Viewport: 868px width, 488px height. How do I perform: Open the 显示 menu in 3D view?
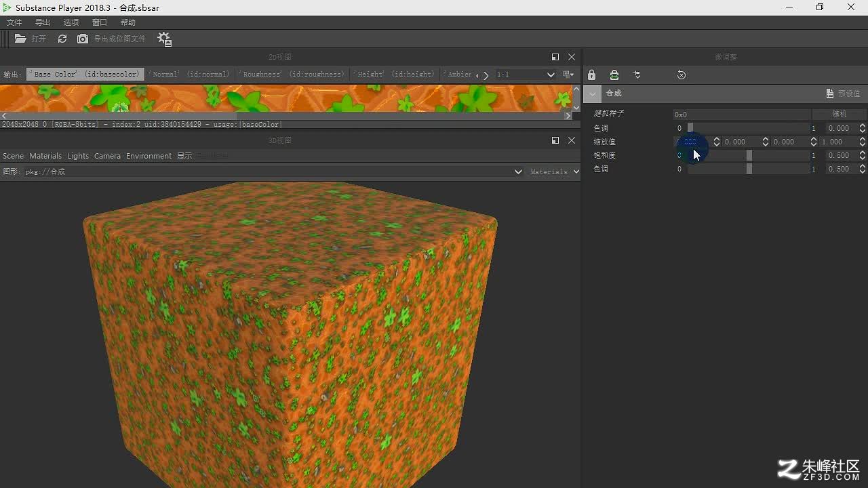click(184, 156)
